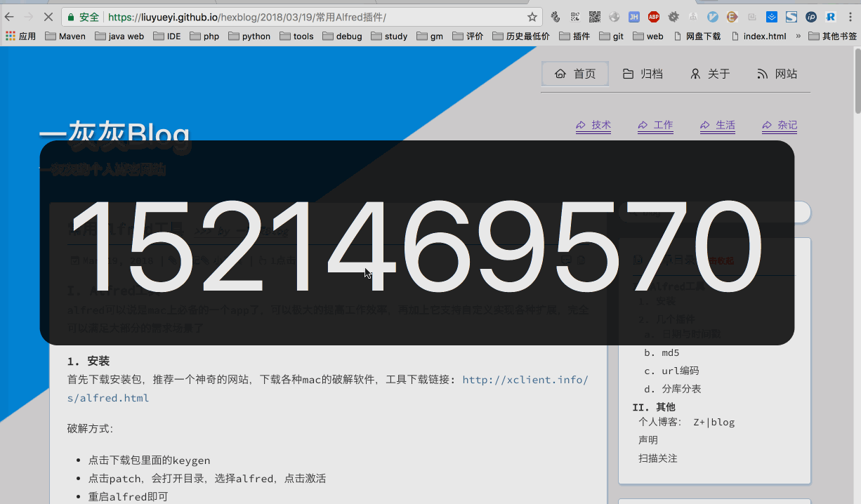This screenshot has height=504, width=861.
Task: Open the 插件 bookmarks folder
Action: pos(574,37)
